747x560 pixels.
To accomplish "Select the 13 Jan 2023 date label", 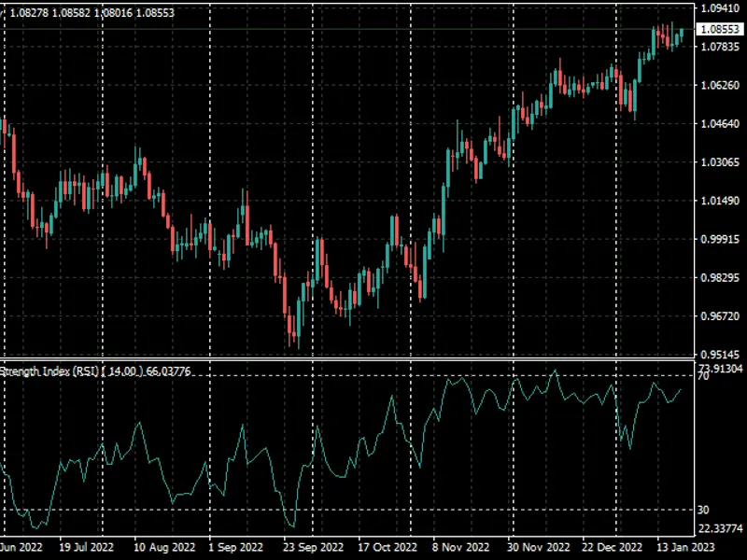I will point(685,547).
